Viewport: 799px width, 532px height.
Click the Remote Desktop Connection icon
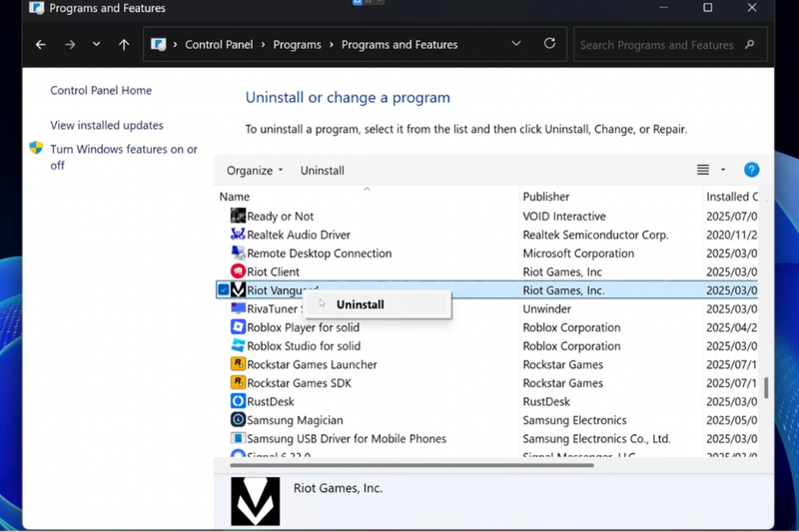pos(238,253)
